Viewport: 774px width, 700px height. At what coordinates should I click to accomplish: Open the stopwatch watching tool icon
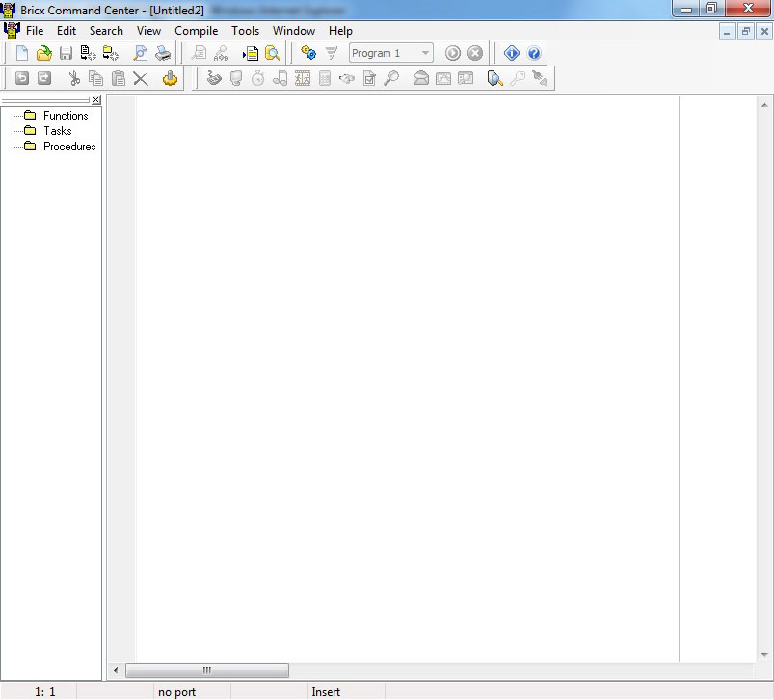coord(257,78)
